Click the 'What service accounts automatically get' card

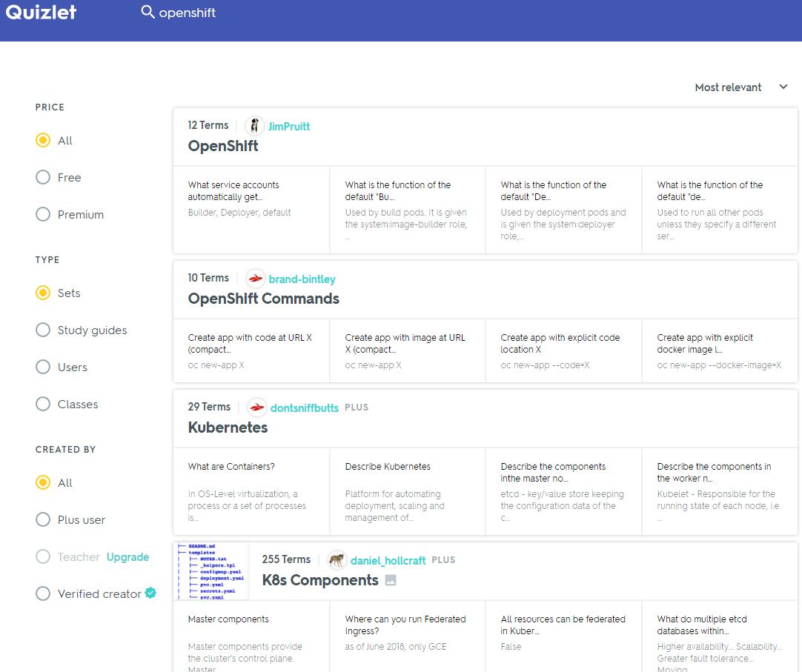pyautogui.click(x=252, y=210)
